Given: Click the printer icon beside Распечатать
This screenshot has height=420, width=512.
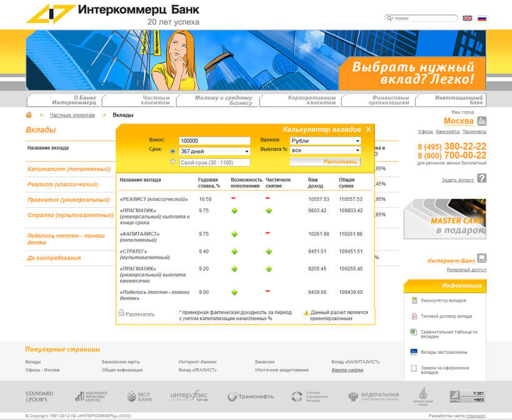Looking at the screenshot, I should pyautogui.click(x=121, y=313).
